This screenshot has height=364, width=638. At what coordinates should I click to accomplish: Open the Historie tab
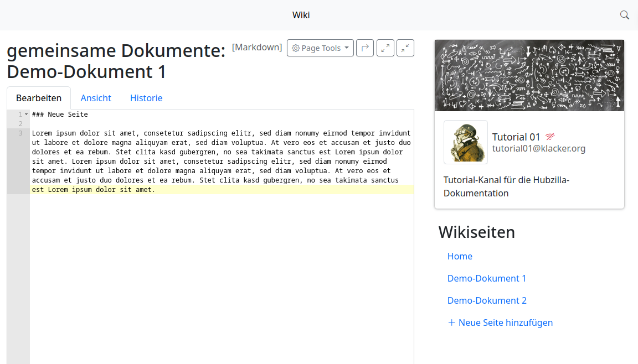(x=146, y=98)
